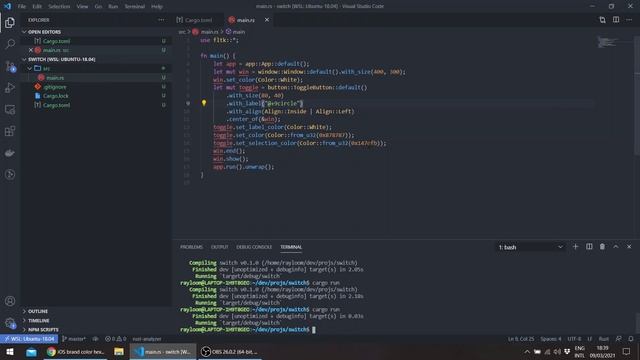Select Rust language mode in status bar
640x360 pixels.
(x=604, y=339)
